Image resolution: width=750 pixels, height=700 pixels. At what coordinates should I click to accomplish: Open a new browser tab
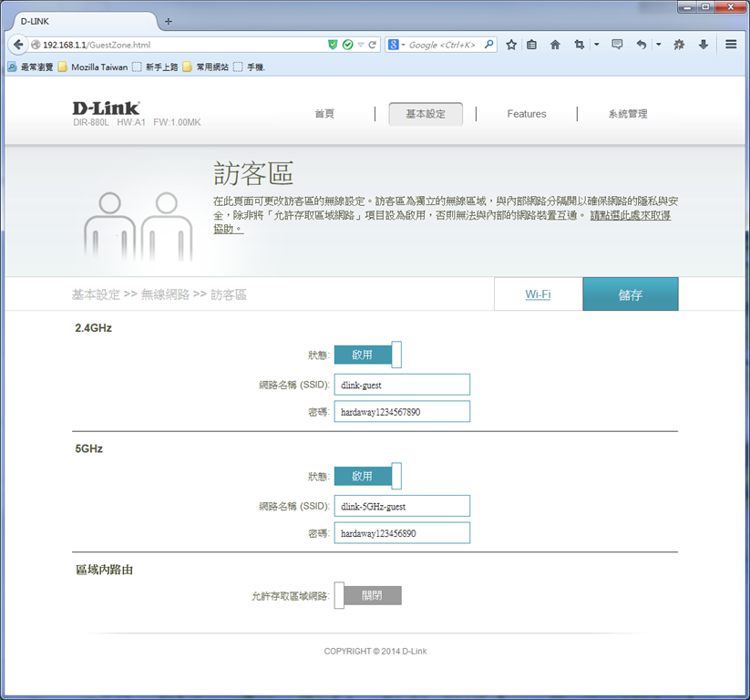point(169,22)
